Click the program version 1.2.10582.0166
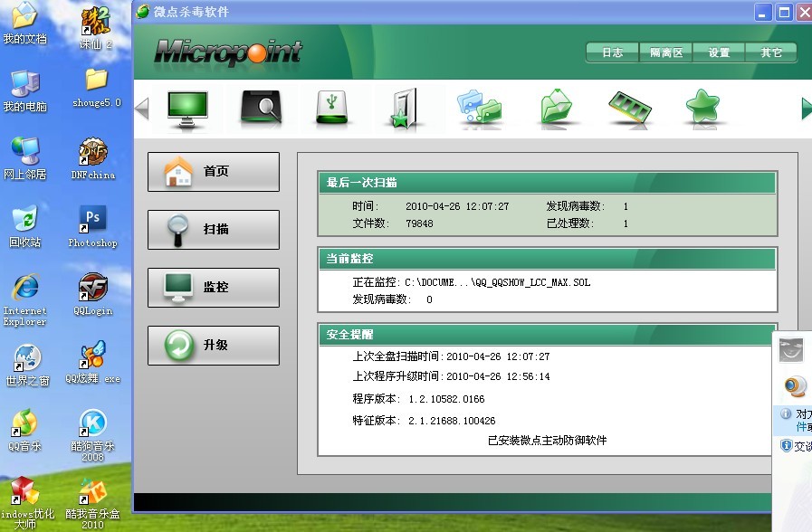 click(447, 399)
